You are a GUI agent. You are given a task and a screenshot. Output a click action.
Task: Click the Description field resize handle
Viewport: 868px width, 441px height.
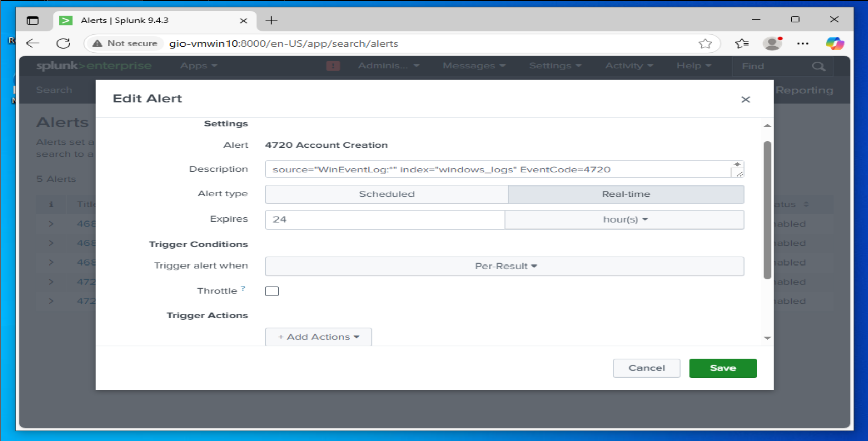coord(739,173)
